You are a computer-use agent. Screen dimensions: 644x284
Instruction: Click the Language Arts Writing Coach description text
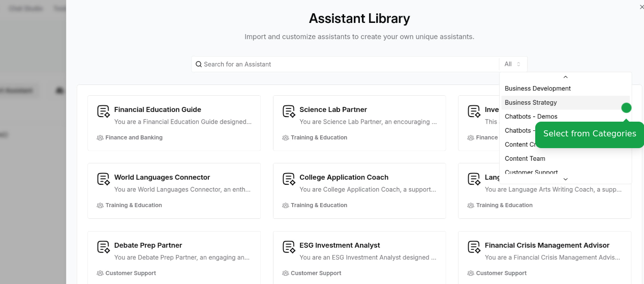(553, 189)
